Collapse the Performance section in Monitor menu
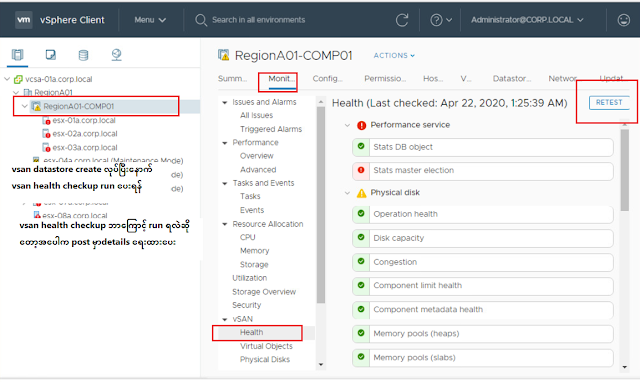Viewport: 640px width, 382px height. point(224,143)
